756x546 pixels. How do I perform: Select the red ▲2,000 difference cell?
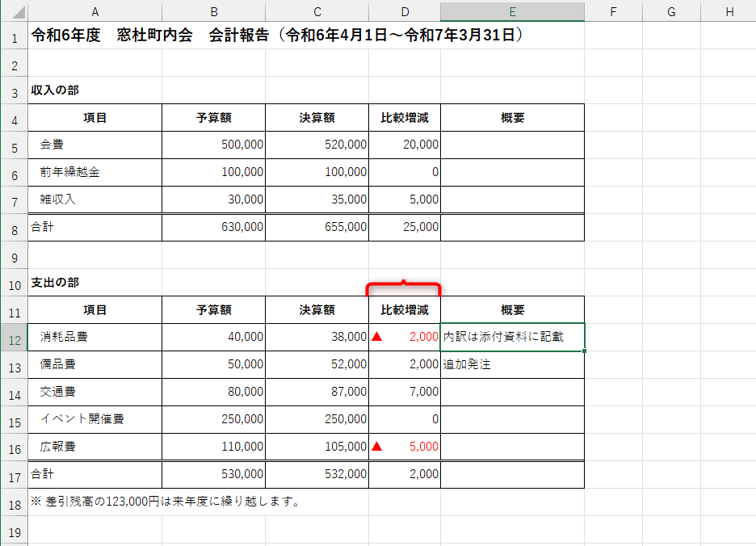(405, 338)
